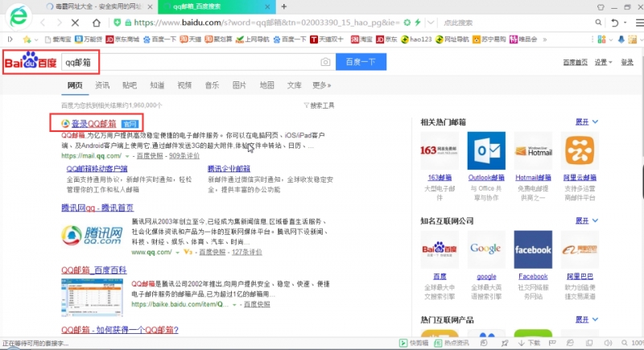Open the facebook company thumbnail
The width and height of the screenshot is (644, 350).
[x=533, y=249]
